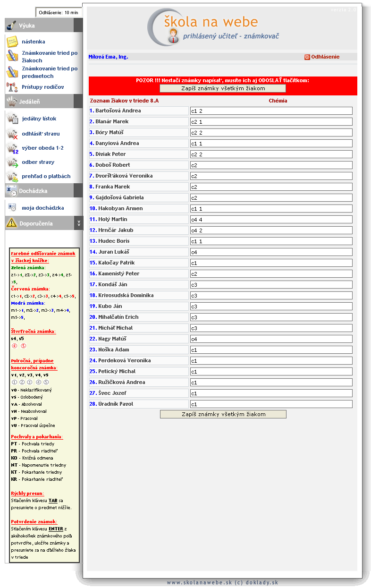Click the odber stravy icon

pyautogui.click(x=13, y=162)
